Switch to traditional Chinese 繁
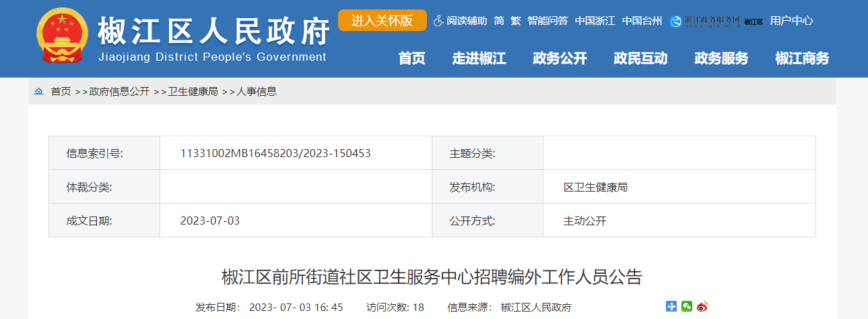The height and width of the screenshot is (319, 868). coord(516,21)
